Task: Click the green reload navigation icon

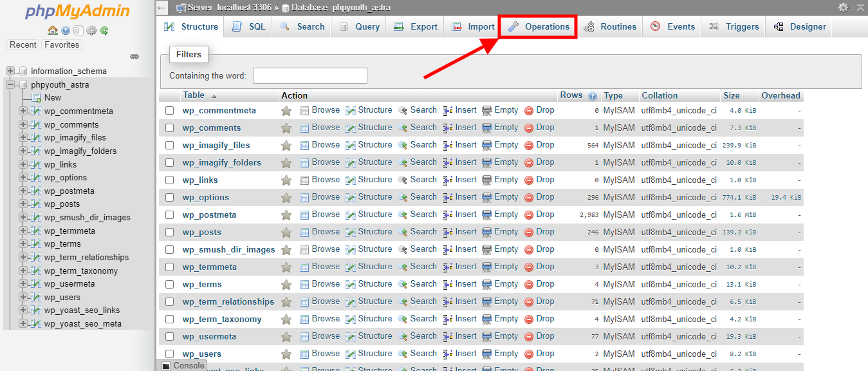Action: (x=104, y=30)
